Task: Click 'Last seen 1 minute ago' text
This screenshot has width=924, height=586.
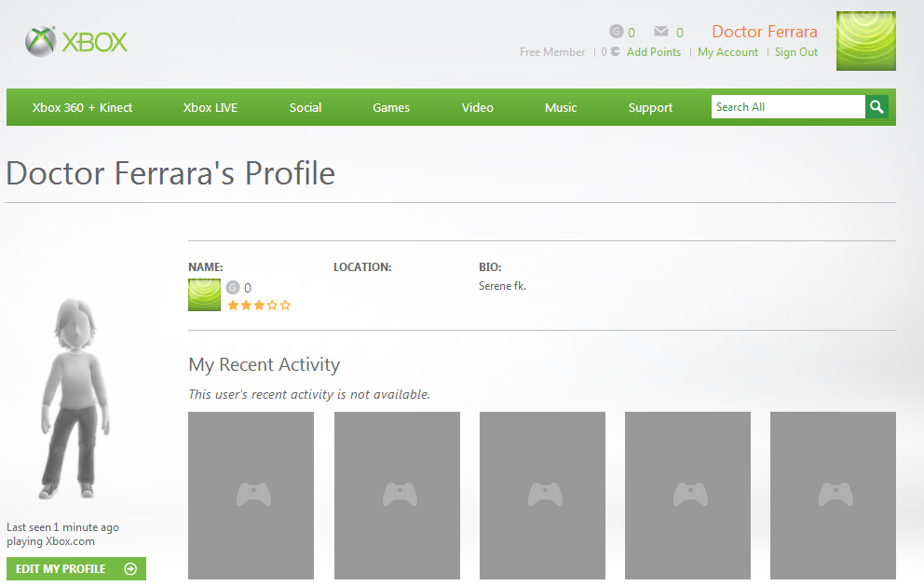Action: [x=62, y=527]
